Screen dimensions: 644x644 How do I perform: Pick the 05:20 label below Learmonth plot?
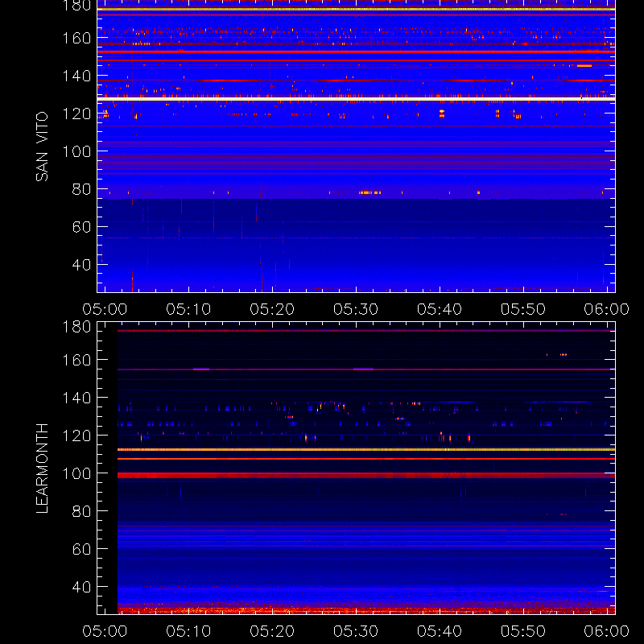272,631
